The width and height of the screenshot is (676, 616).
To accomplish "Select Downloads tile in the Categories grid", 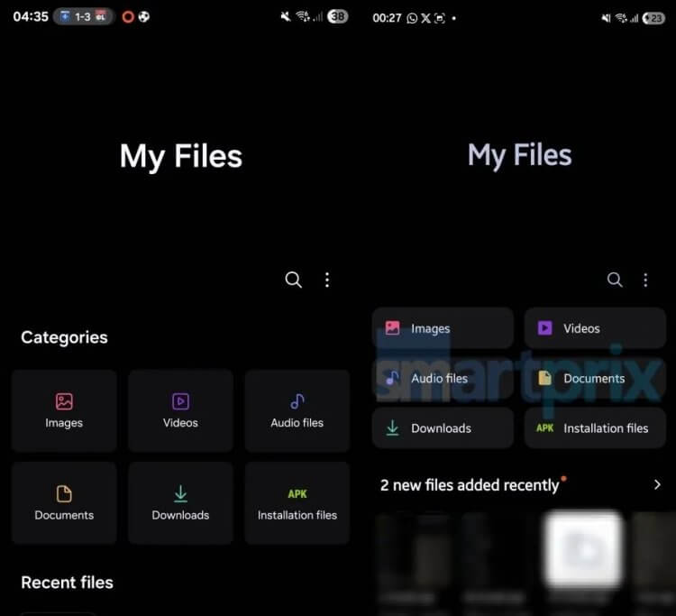I will point(180,502).
